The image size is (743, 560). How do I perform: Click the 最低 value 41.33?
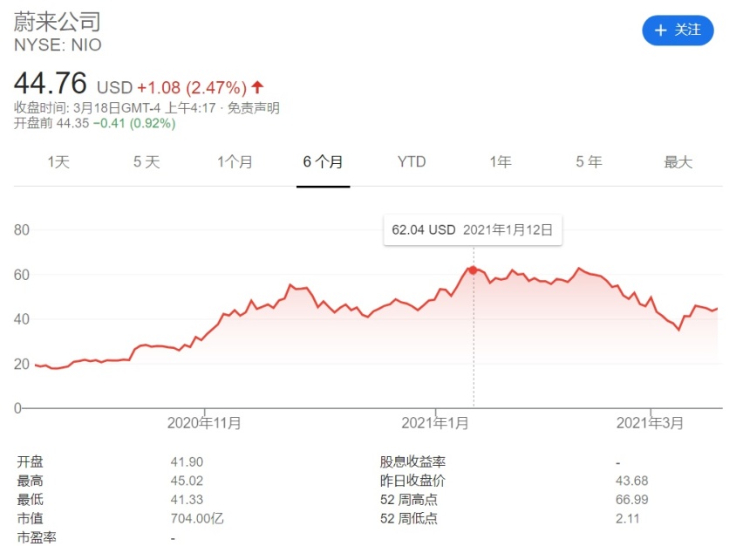[x=187, y=500]
